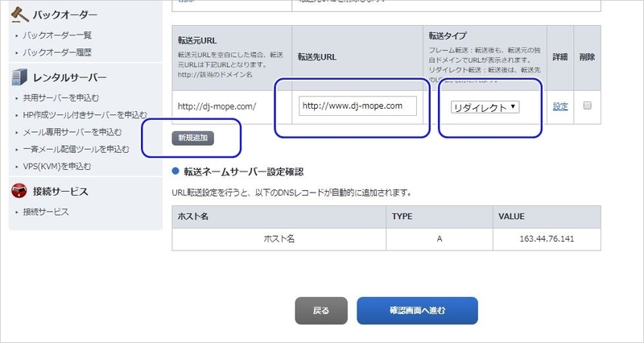
Task: Click the VALUE column header
Action: (547, 217)
